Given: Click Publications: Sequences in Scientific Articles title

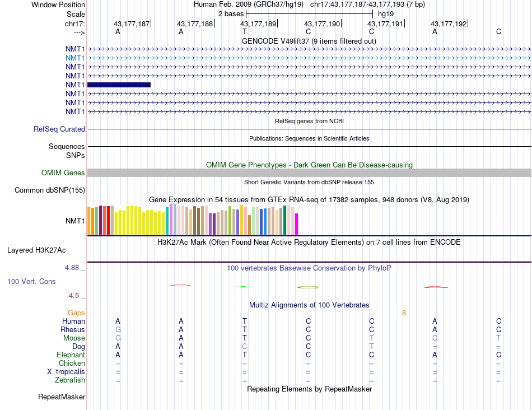Looking at the screenshot, I should pos(309,138).
